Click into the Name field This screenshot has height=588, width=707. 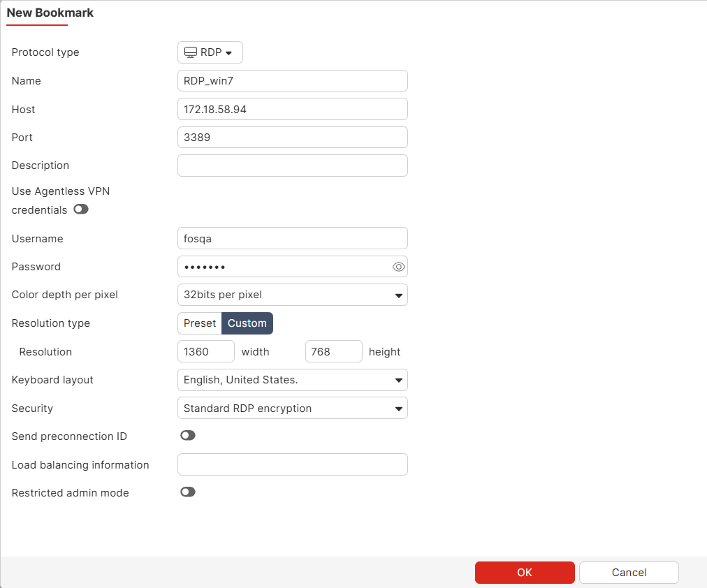(x=292, y=80)
